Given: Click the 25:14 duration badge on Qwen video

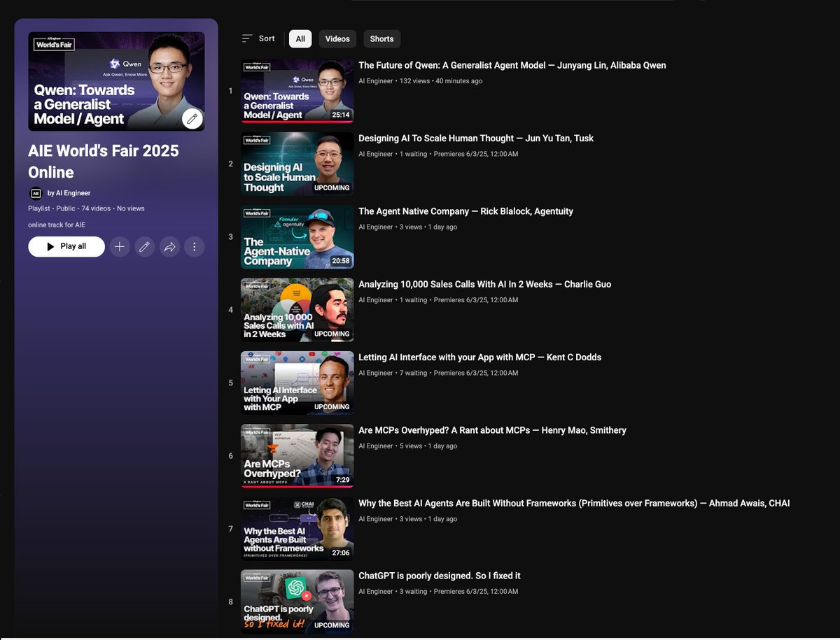Looking at the screenshot, I should (341, 115).
